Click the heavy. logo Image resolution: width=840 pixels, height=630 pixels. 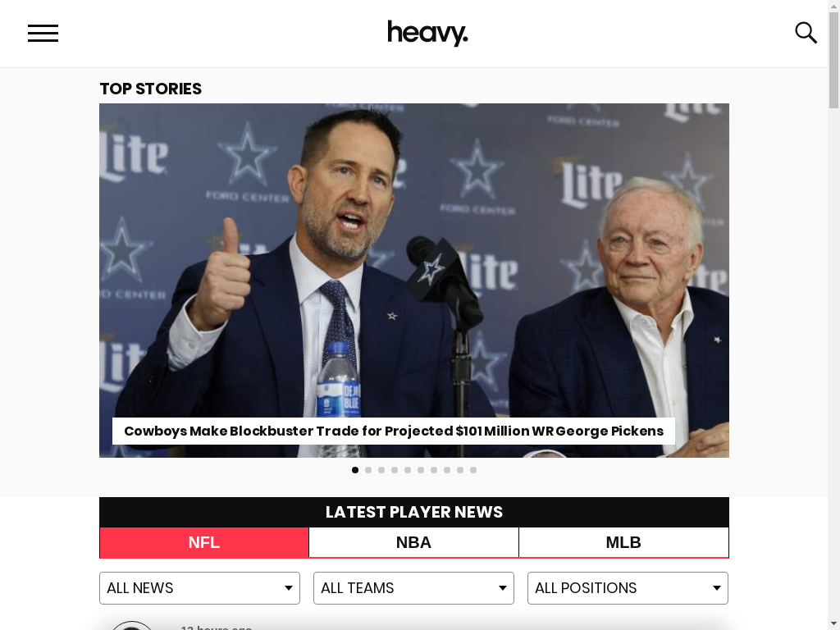(427, 33)
